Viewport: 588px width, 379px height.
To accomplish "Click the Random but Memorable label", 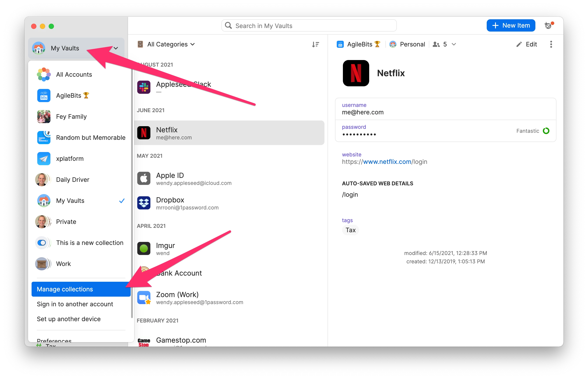I will 91,138.
